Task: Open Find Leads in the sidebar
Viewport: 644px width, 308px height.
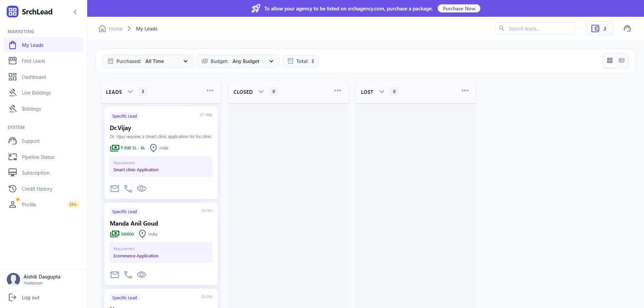Action: (x=44, y=61)
